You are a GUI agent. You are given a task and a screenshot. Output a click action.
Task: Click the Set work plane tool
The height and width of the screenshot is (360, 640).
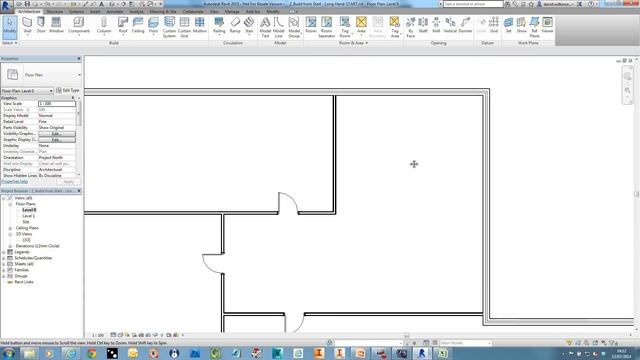[509, 26]
